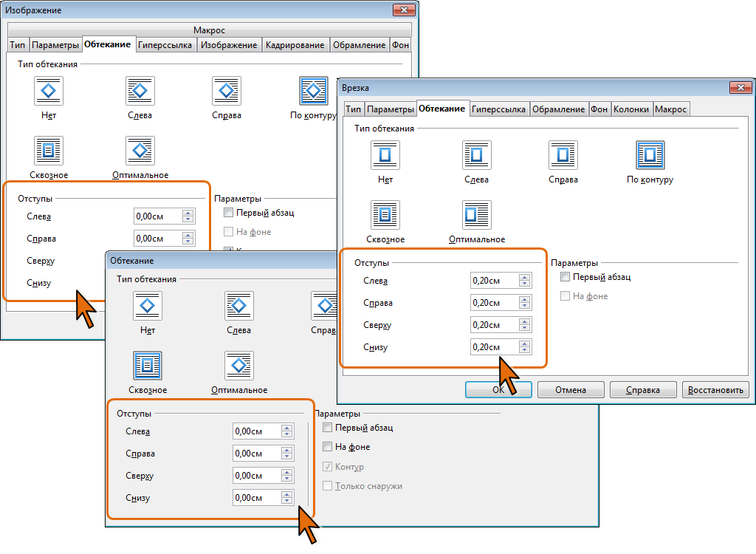Viewport: 756px width, 554px height.
Task: Select 'Справа' wrap icon in Врезка dialog
Action: (x=563, y=155)
